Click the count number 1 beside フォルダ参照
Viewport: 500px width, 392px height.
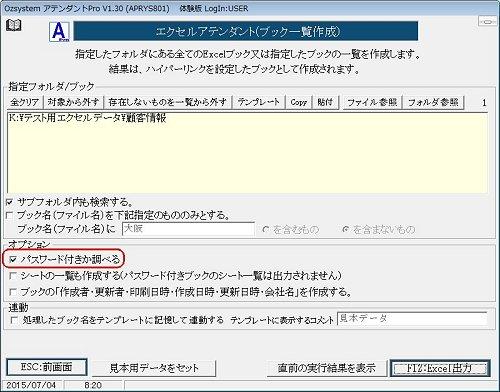pyautogui.click(x=484, y=103)
